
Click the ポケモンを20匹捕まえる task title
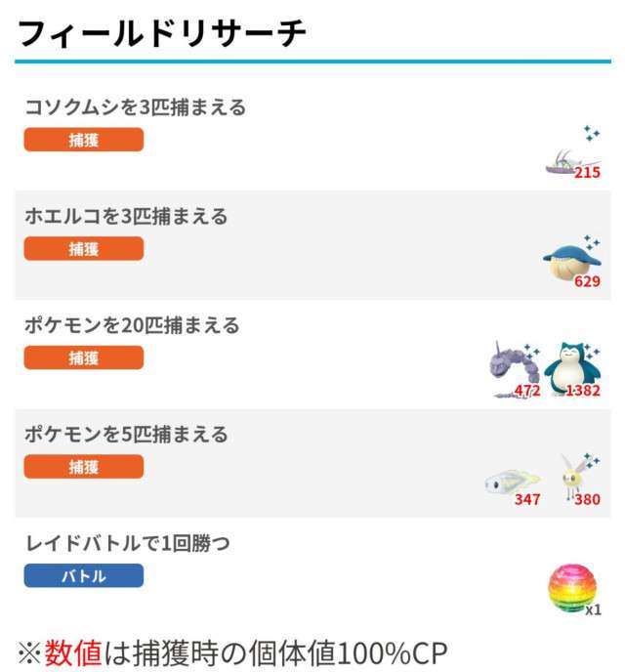(x=132, y=325)
